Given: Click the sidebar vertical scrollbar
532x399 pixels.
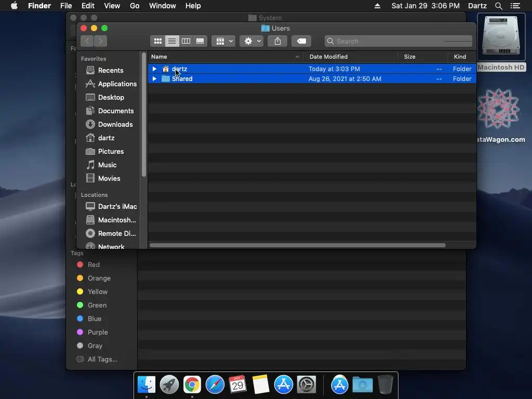Looking at the screenshot, I should click(144, 115).
